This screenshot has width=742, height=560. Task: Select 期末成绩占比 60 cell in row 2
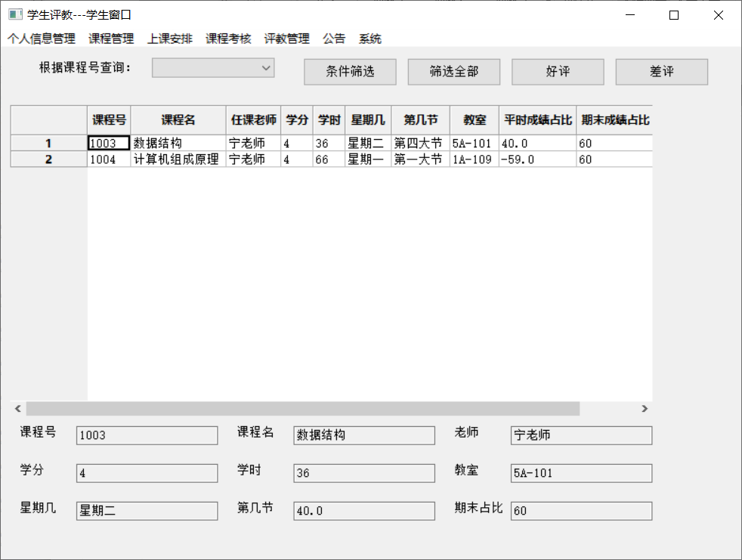pyautogui.click(x=615, y=159)
